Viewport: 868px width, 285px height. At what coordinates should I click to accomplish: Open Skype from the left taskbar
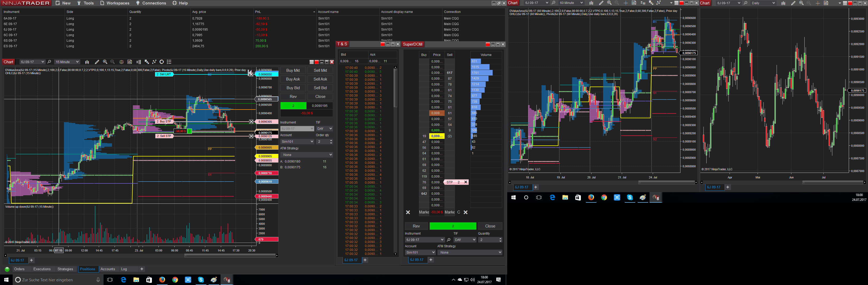[x=201, y=280]
